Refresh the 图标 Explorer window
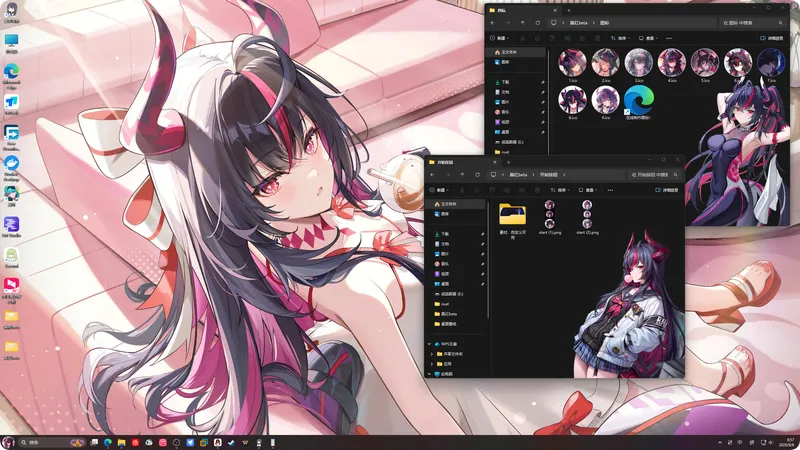This screenshot has width=800, height=450. pos(537,23)
